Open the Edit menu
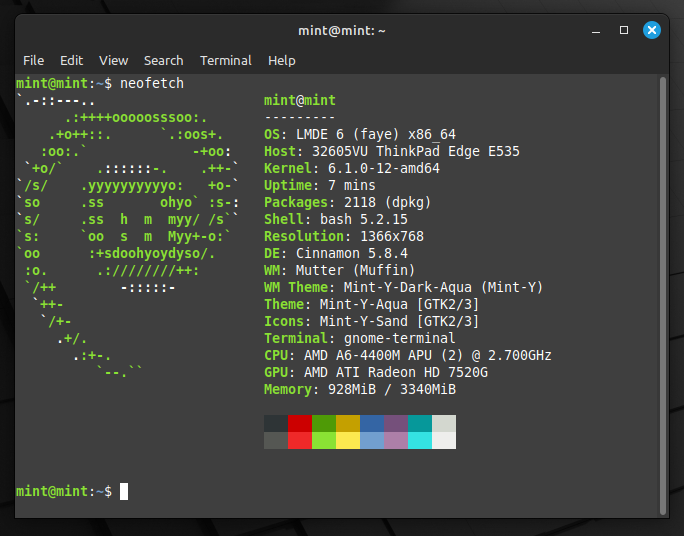Image resolution: width=684 pixels, height=536 pixels. pos(72,61)
